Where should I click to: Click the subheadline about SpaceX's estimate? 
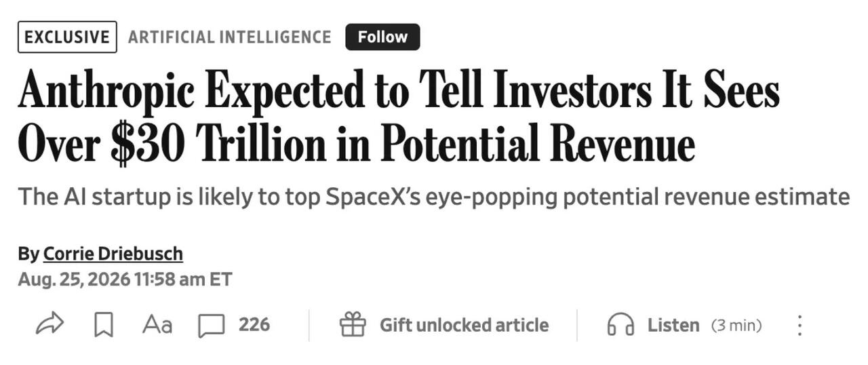coord(433,197)
